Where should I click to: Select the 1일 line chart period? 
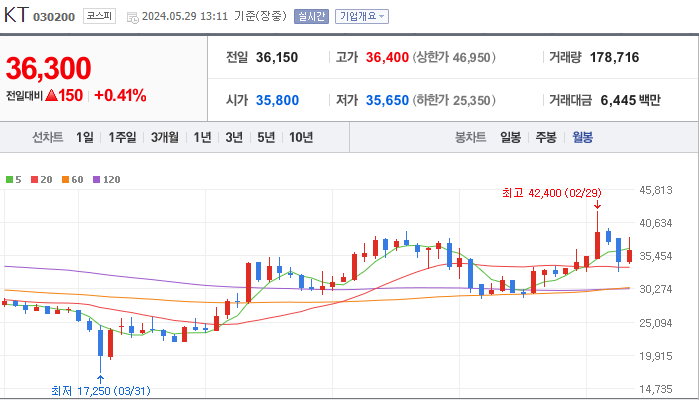(x=85, y=137)
